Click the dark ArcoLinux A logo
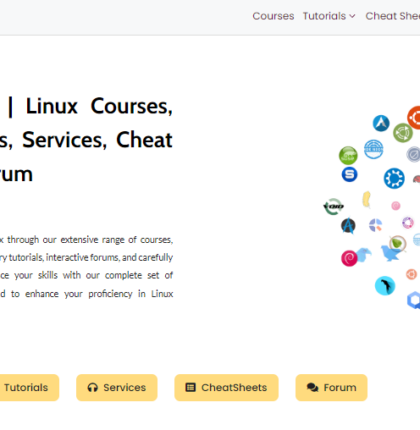 348,226
